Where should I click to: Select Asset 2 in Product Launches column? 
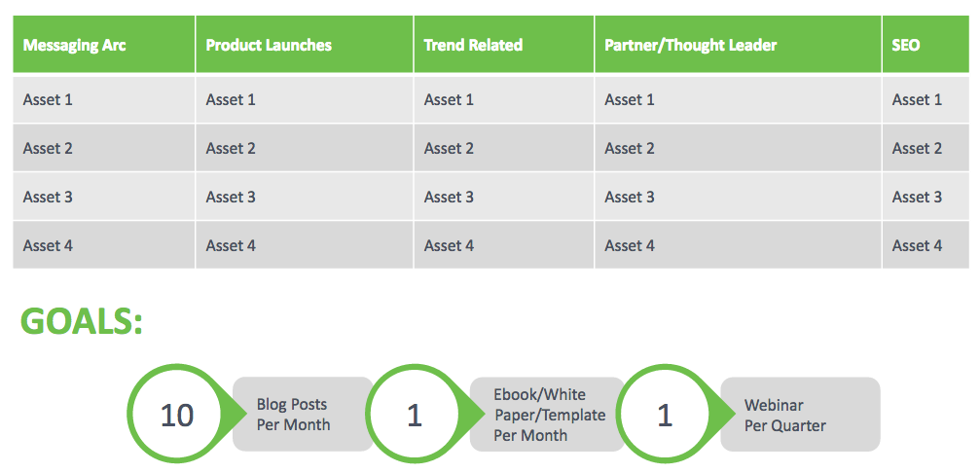(x=231, y=148)
